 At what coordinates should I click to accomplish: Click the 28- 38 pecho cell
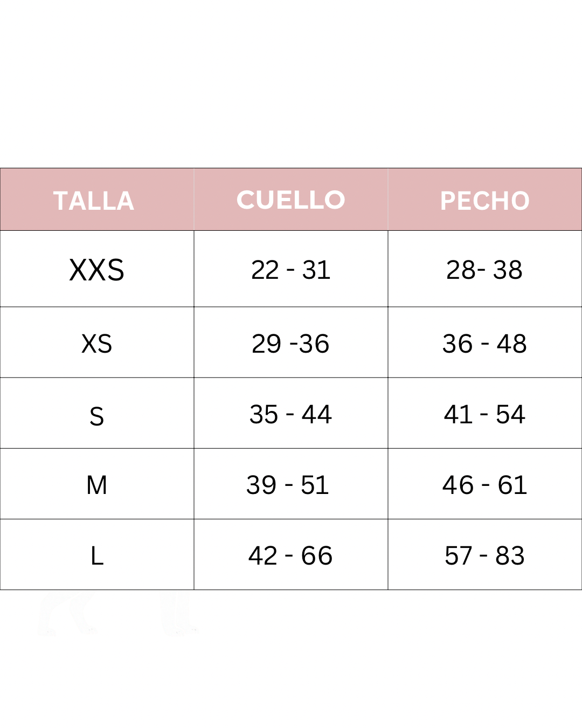[x=484, y=270]
